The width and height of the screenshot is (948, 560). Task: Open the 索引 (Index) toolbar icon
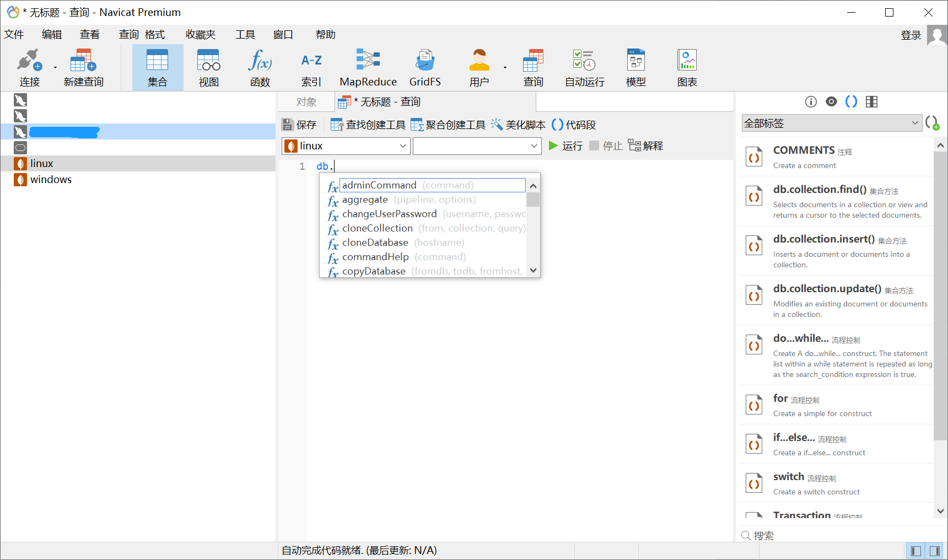[311, 67]
